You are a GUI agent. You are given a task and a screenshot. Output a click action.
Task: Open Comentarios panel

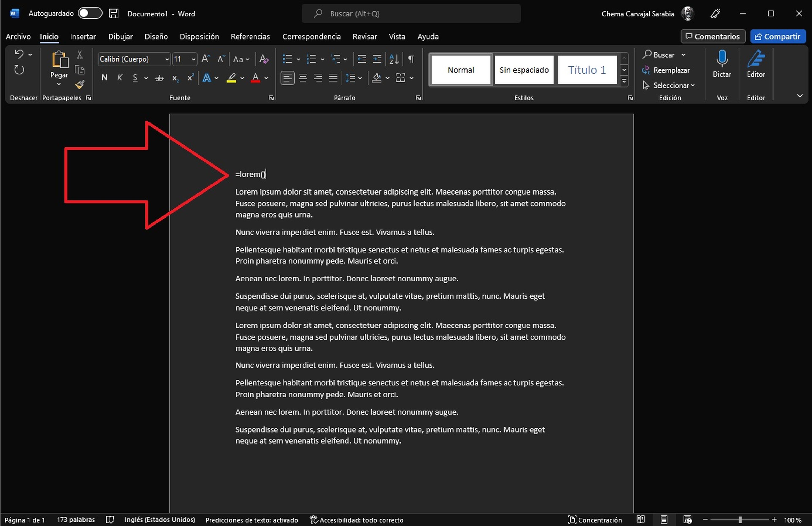point(713,37)
